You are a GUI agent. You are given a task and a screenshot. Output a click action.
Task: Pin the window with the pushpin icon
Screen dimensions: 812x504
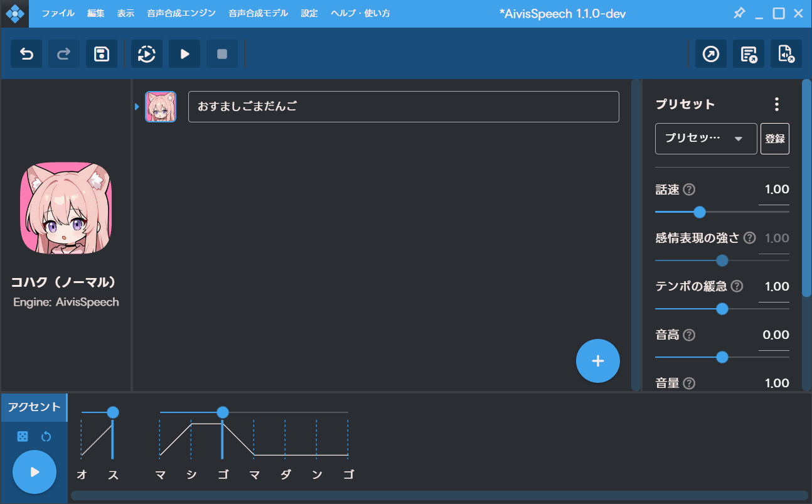coord(739,13)
